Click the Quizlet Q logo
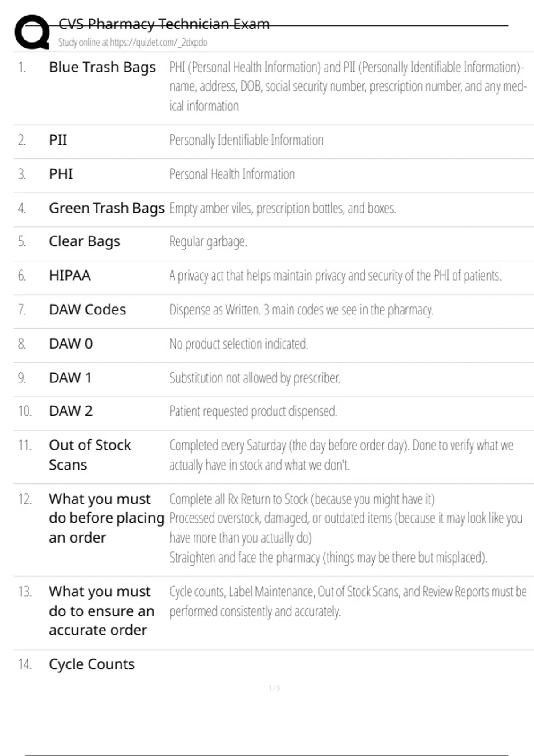The image size is (534, 756). 32,32
